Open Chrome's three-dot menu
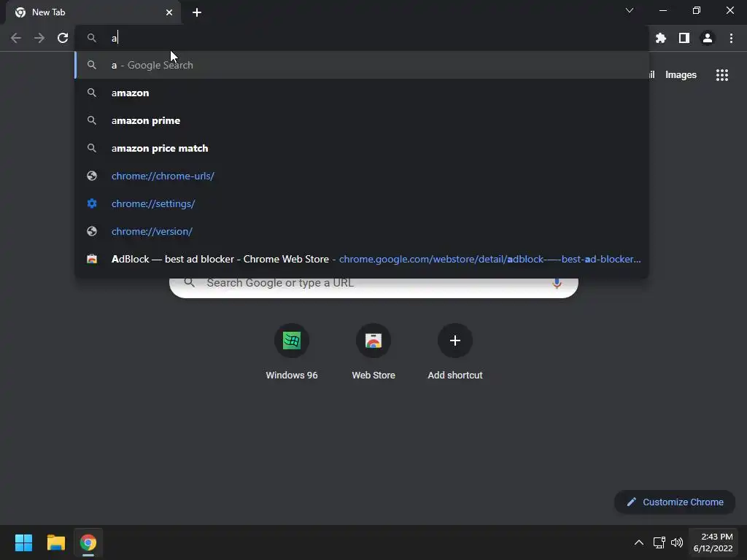The height and width of the screenshot is (560, 747). point(731,38)
